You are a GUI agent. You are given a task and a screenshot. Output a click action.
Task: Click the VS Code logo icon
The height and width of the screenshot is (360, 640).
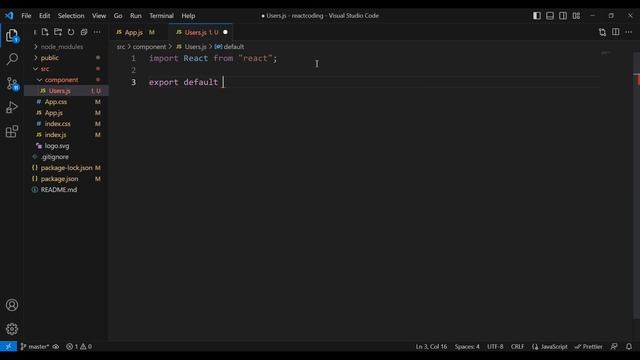pos(9,16)
